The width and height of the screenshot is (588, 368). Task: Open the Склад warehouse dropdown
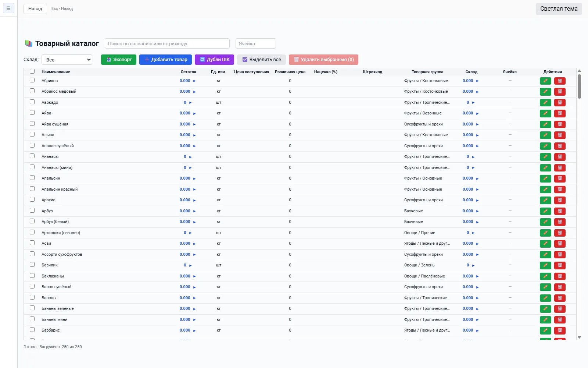67,60
